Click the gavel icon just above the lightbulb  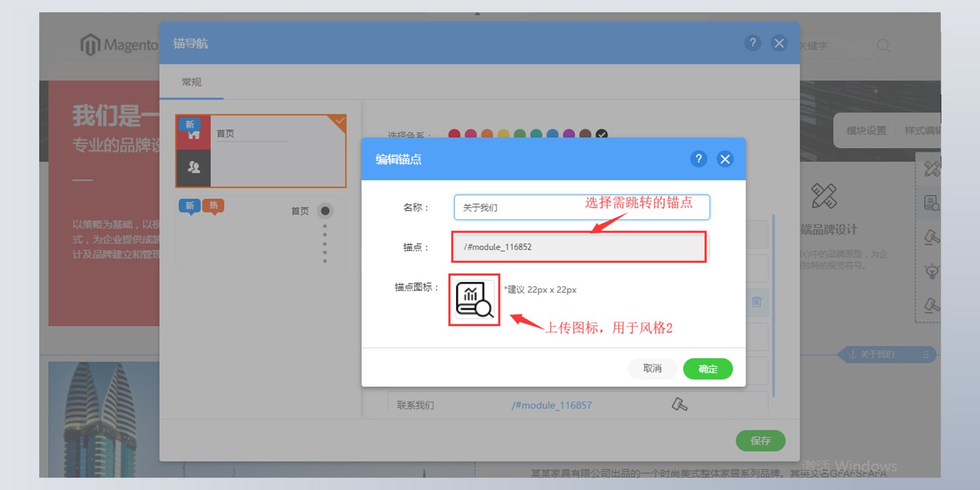coord(932,236)
